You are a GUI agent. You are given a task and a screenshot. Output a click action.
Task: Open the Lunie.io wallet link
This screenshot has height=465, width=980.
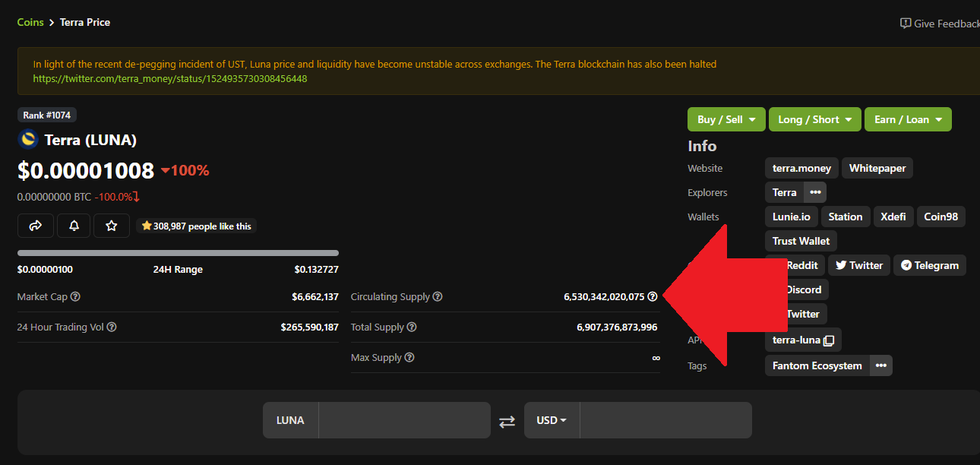[792, 217]
